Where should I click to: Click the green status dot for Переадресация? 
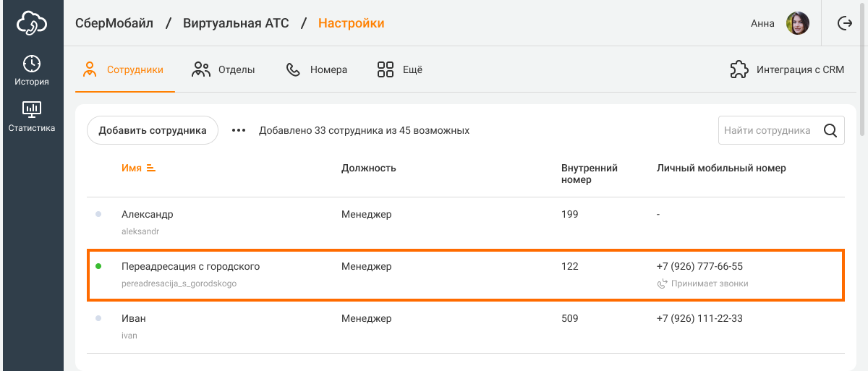[x=98, y=266]
